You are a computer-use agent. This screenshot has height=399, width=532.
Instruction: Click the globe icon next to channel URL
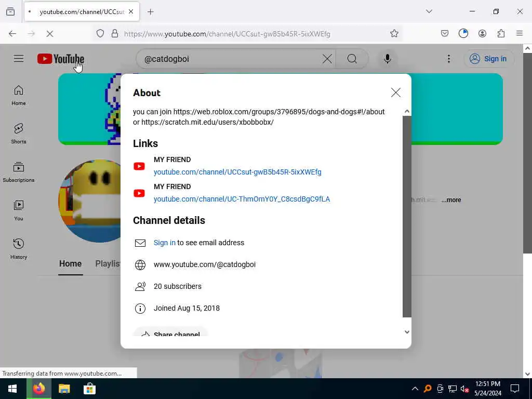(x=140, y=264)
